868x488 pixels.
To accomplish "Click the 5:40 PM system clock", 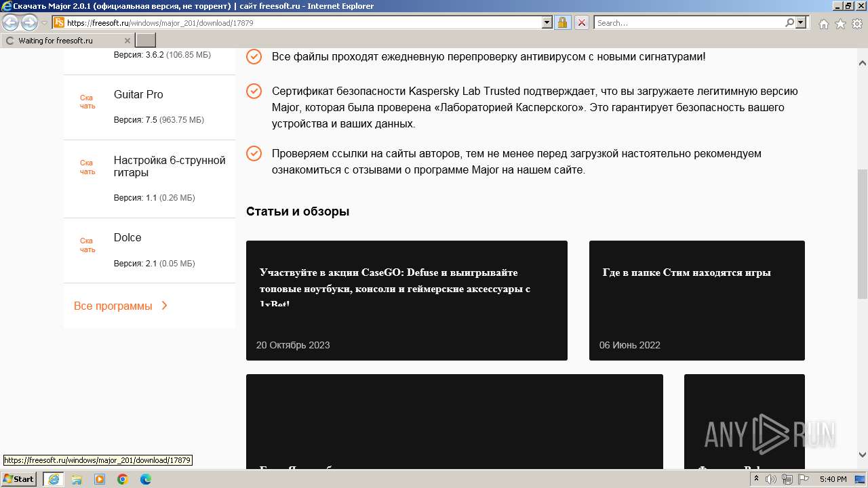I will coord(833,479).
